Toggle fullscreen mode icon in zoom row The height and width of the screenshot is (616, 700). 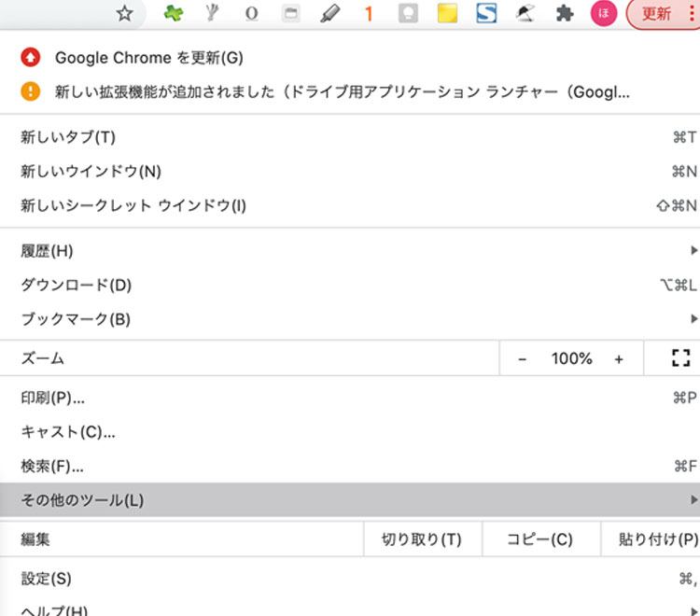click(x=680, y=358)
